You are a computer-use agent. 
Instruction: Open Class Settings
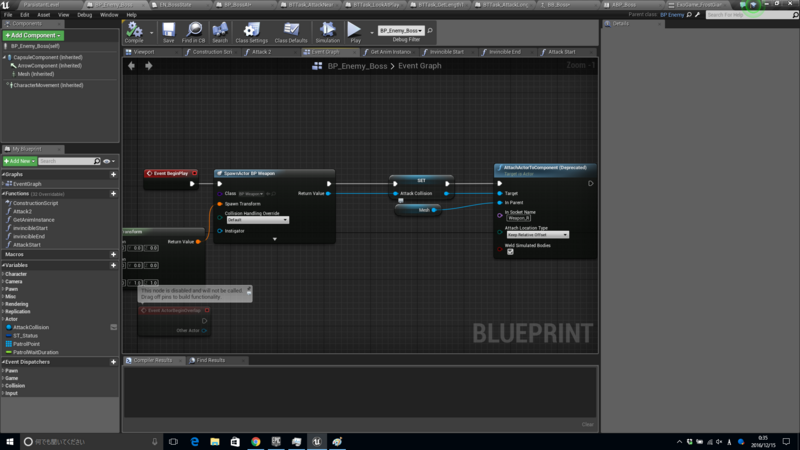(x=251, y=32)
